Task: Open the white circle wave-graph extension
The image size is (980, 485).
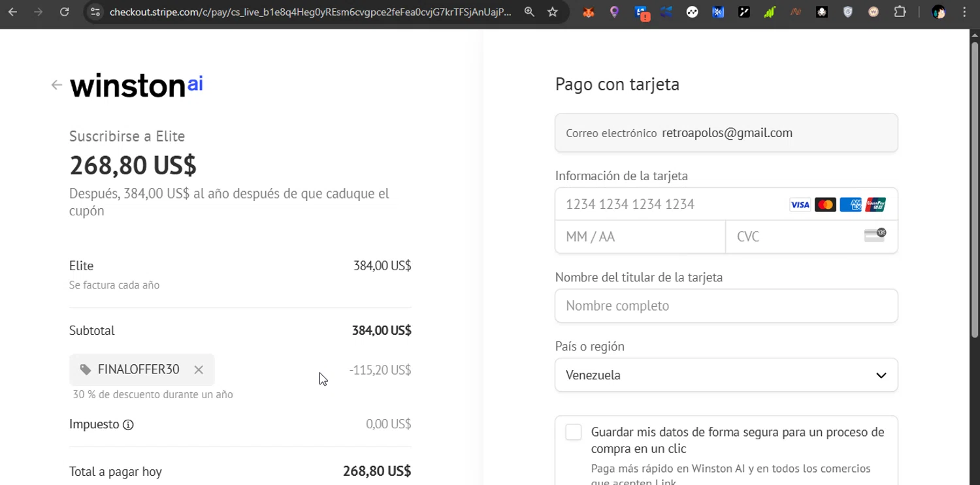Action: [692, 12]
